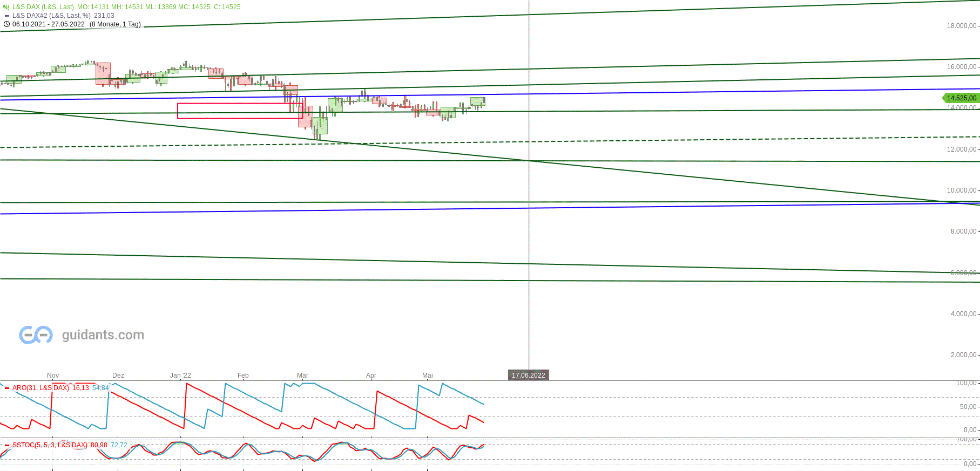
Task: Click the 50,00 label on the ARO scale
Action: click(968, 407)
